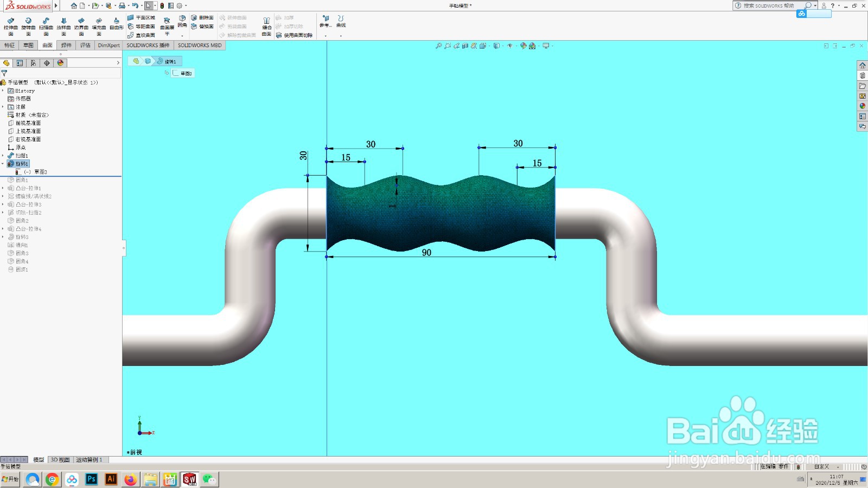Switch to the 特征 features tab
Screen dimensions: 868x488
pyautogui.click(x=10, y=46)
